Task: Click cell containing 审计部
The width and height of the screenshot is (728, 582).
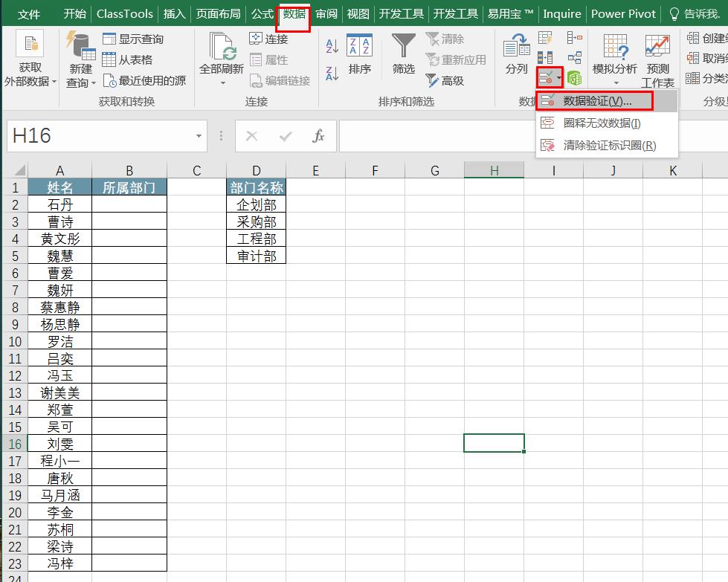Action: [x=257, y=256]
